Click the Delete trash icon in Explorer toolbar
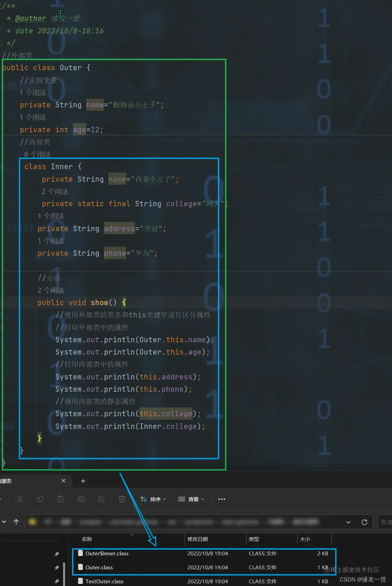The height and width of the screenshot is (586, 392). 122,499
